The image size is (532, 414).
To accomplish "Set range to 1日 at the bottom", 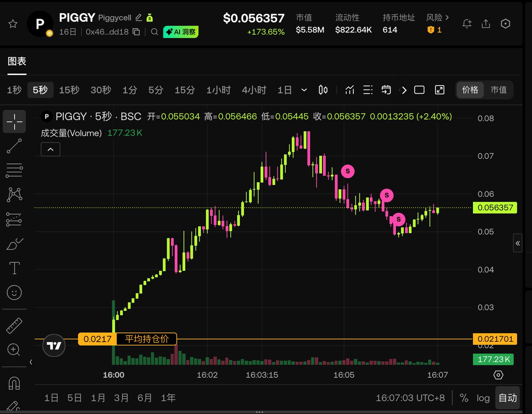I will (51, 398).
